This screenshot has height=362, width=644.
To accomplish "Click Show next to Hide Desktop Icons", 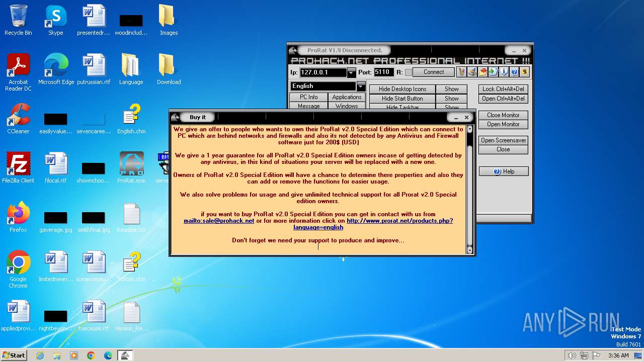I will pyautogui.click(x=452, y=89).
